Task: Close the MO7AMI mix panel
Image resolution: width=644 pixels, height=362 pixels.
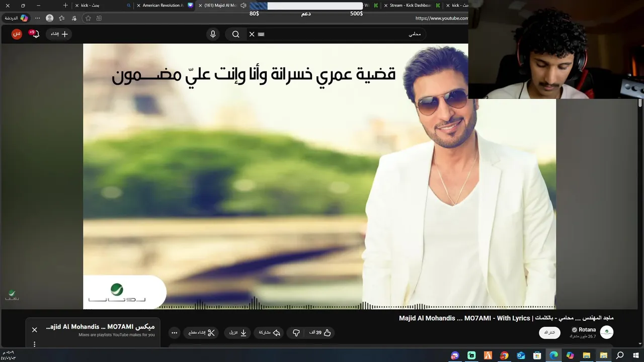Action: click(34, 330)
